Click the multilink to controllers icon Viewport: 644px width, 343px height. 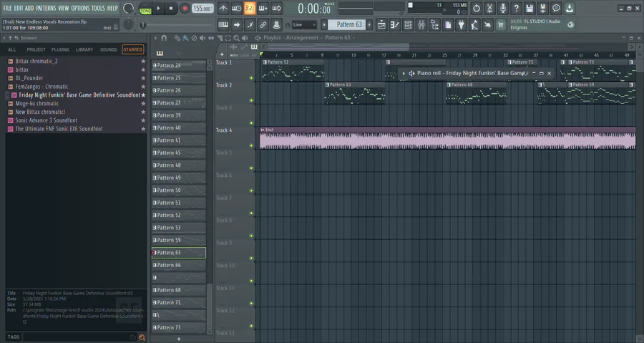tap(276, 25)
